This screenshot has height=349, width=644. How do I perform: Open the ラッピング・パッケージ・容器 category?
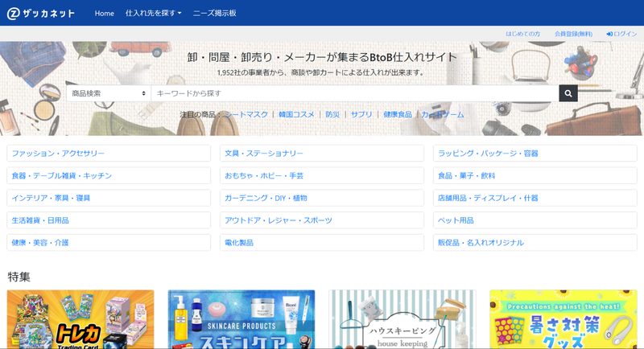pos(535,154)
